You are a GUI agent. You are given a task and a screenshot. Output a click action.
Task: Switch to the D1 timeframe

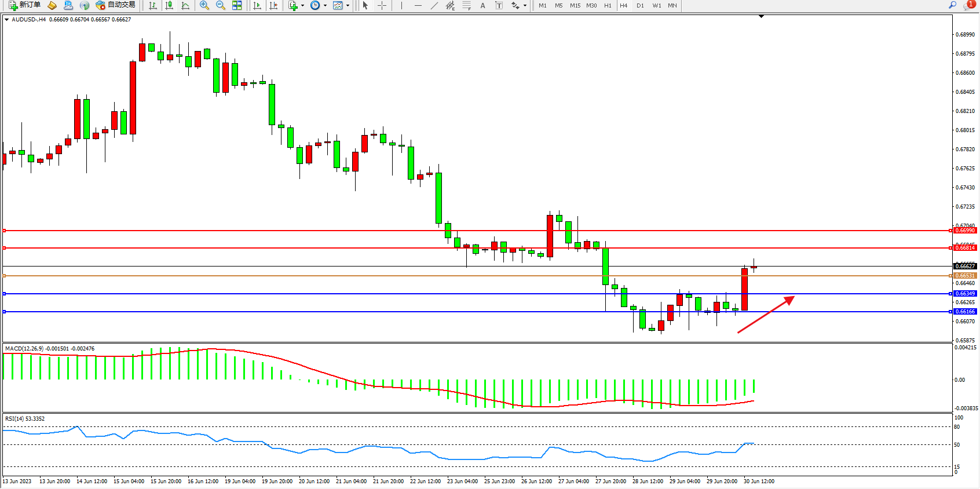(640, 6)
